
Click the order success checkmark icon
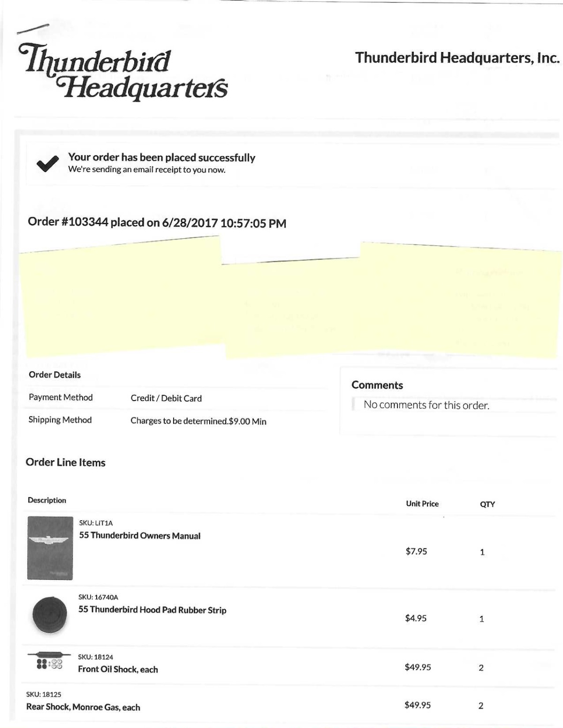(47, 164)
